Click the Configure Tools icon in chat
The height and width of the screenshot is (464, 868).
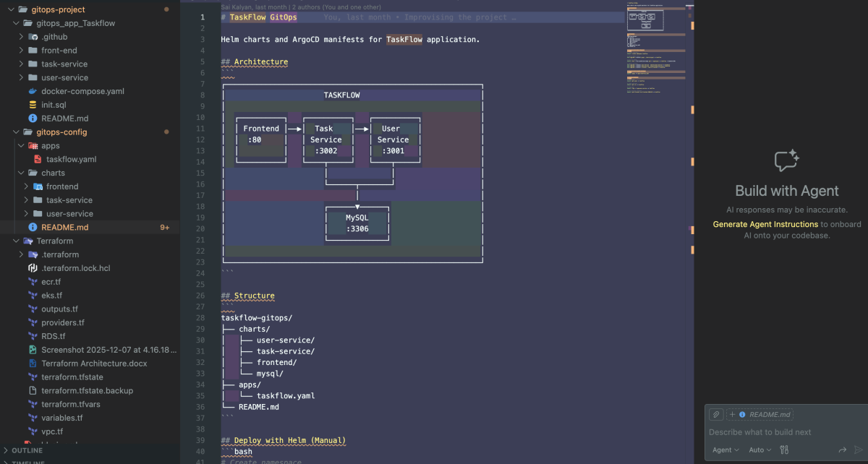tap(784, 450)
